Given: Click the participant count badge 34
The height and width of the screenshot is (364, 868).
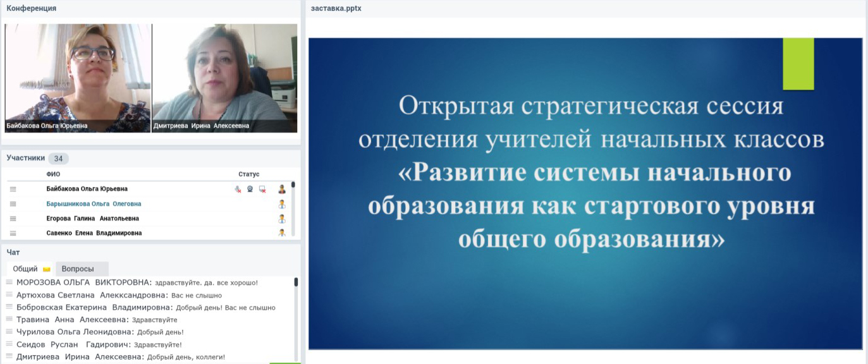Looking at the screenshot, I should point(59,159).
